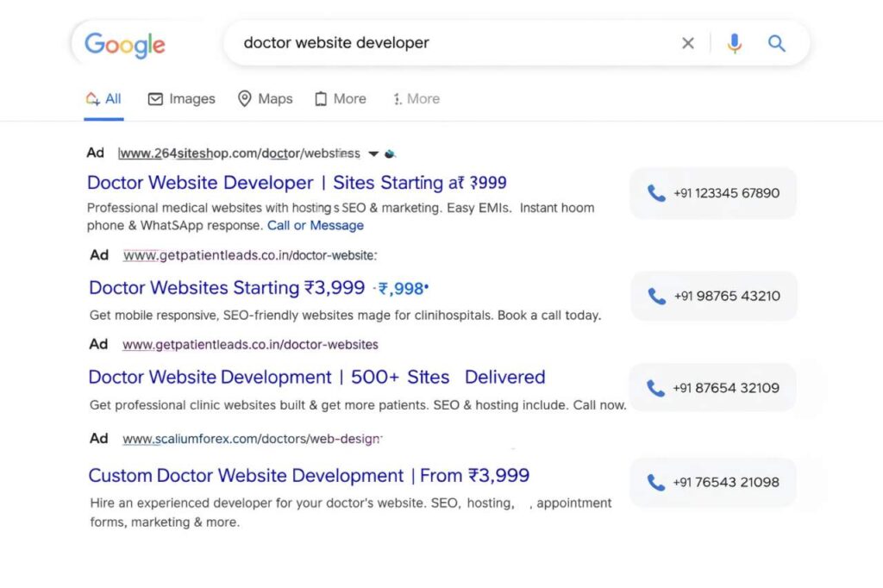883x588 pixels.
Task: Open 'Doctor Websites Starting ₹3,999' ad link
Action: 227,287
